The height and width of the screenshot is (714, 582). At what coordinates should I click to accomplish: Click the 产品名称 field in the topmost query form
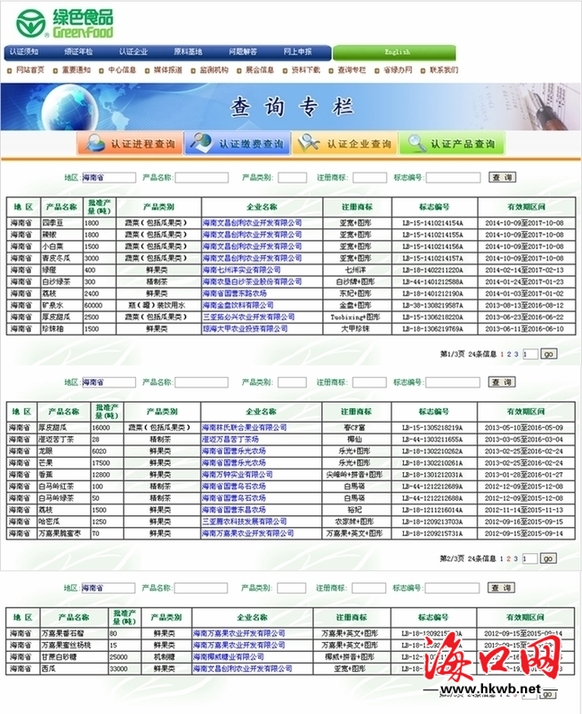click(x=202, y=178)
